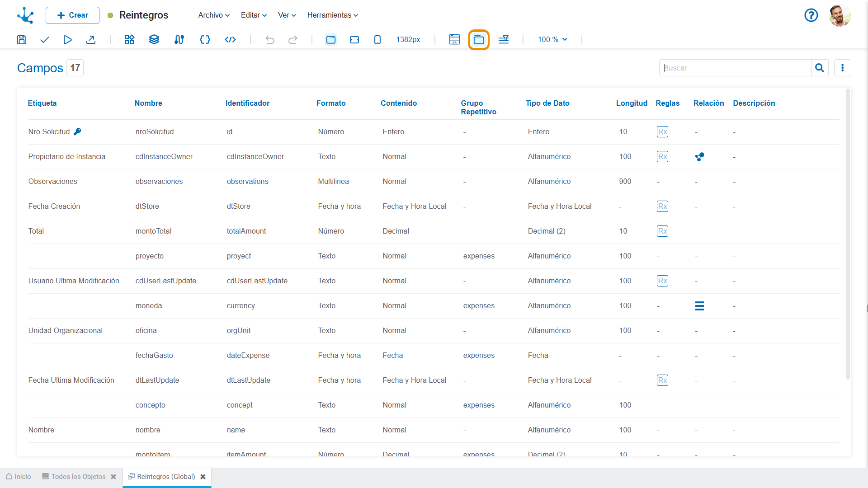Image resolution: width=868 pixels, height=488 pixels.
Task: Click the Deyel logo icon
Action: (25, 15)
